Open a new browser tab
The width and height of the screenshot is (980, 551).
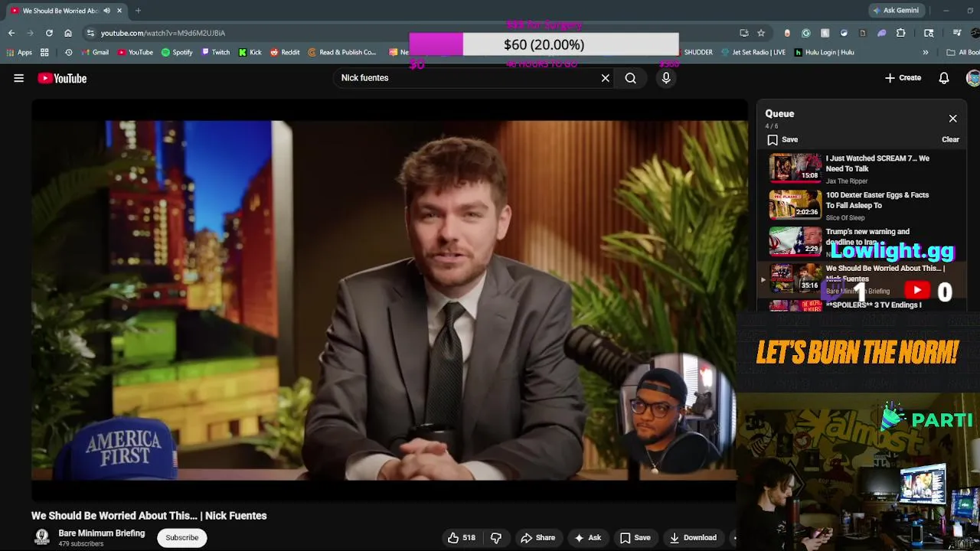tap(138, 11)
